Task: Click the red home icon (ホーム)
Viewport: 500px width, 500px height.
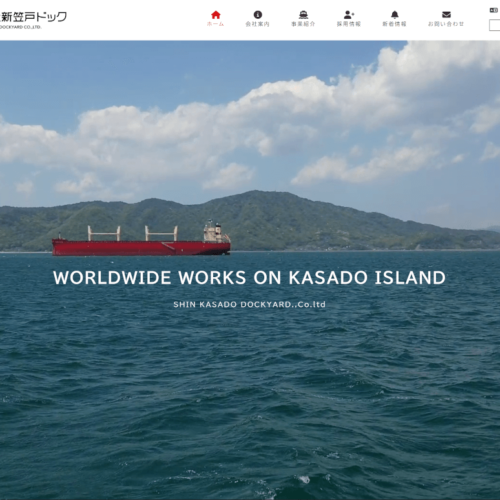Action: click(216, 15)
